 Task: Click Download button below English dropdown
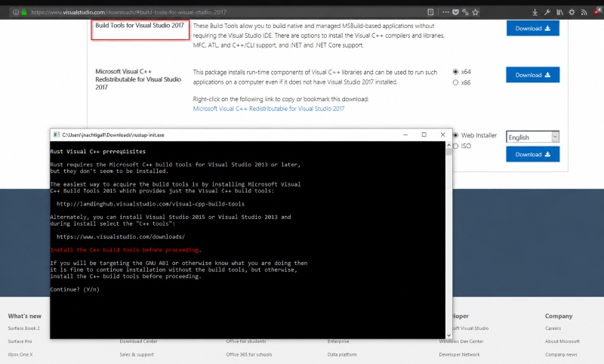533,154
